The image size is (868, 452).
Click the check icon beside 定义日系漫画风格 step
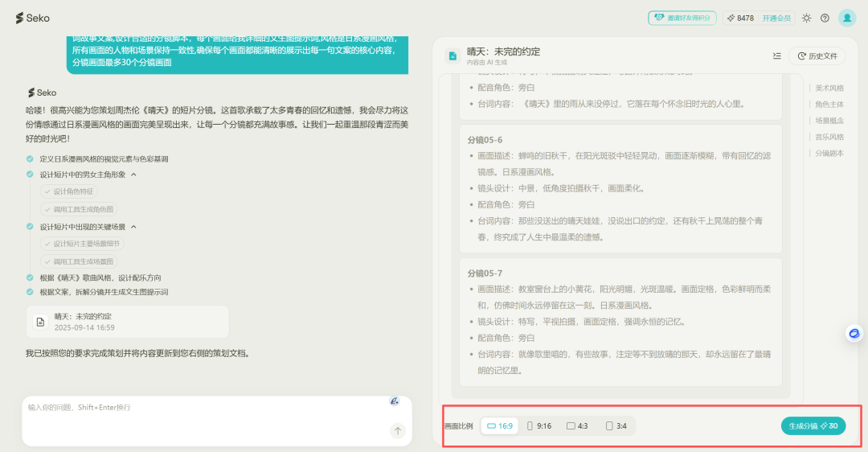30,159
